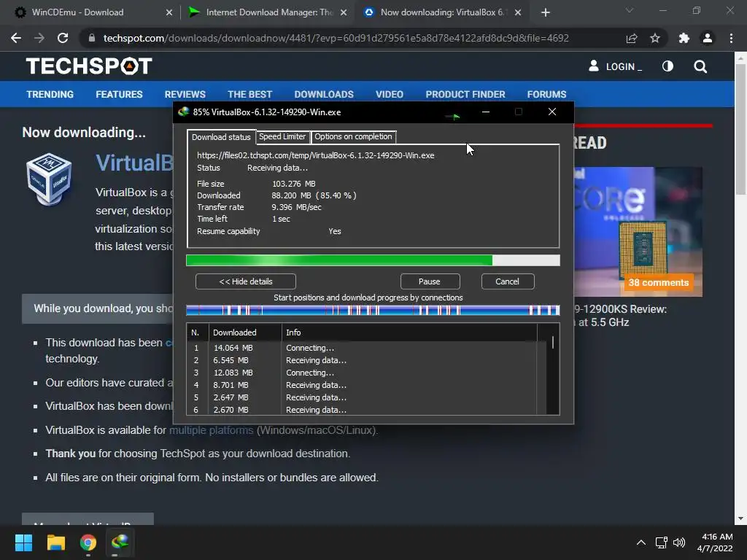Switch to the Internet Download Manager tab
The image size is (747, 560).
[x=269, y=12]
